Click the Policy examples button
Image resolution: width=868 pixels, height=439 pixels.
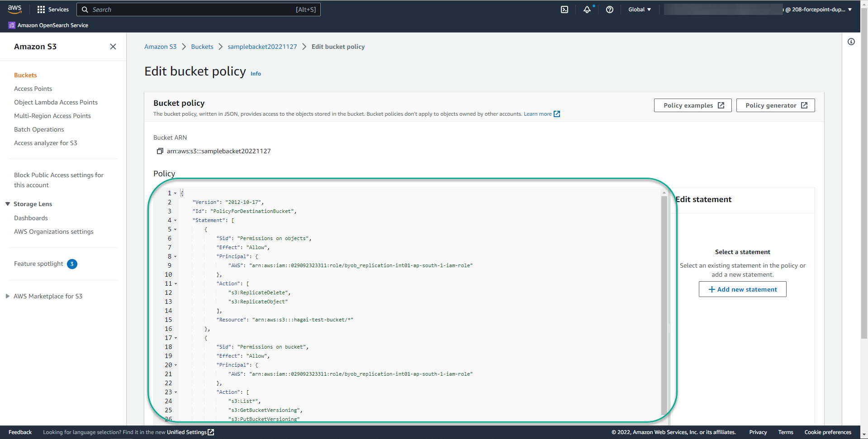[693, 105]
